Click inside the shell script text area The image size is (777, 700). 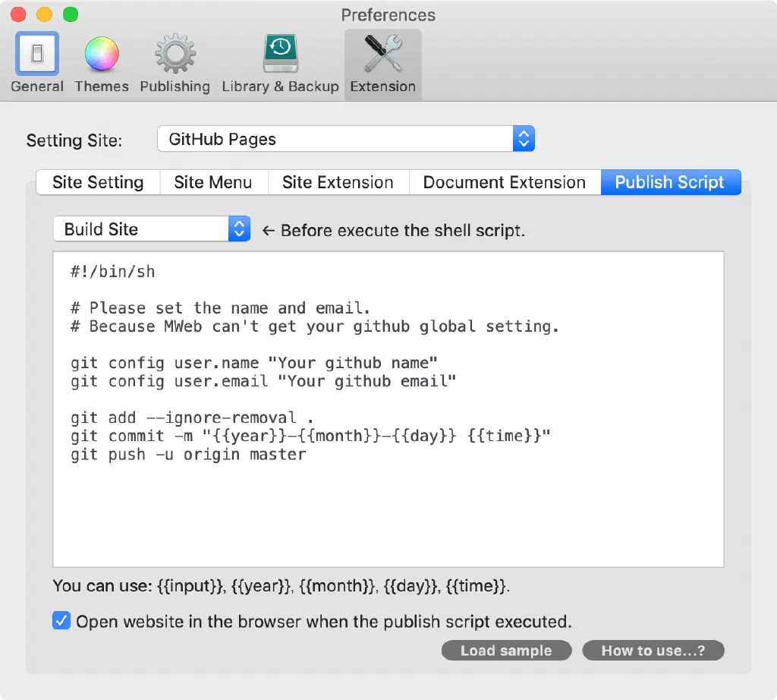(x=388, y=409)
